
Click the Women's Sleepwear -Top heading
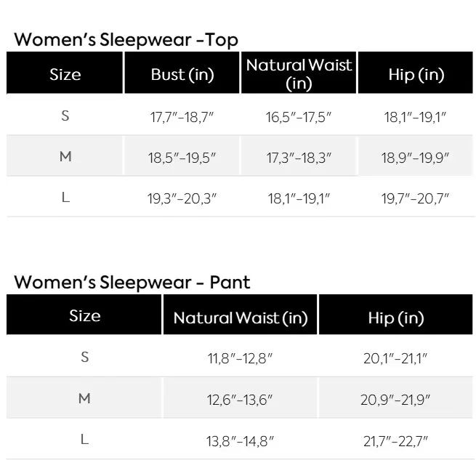click(x=126, y=40)
